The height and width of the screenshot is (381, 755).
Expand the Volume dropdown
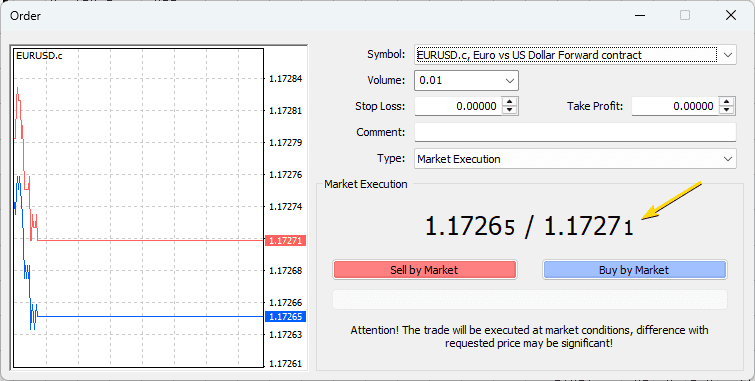(510, 80)
